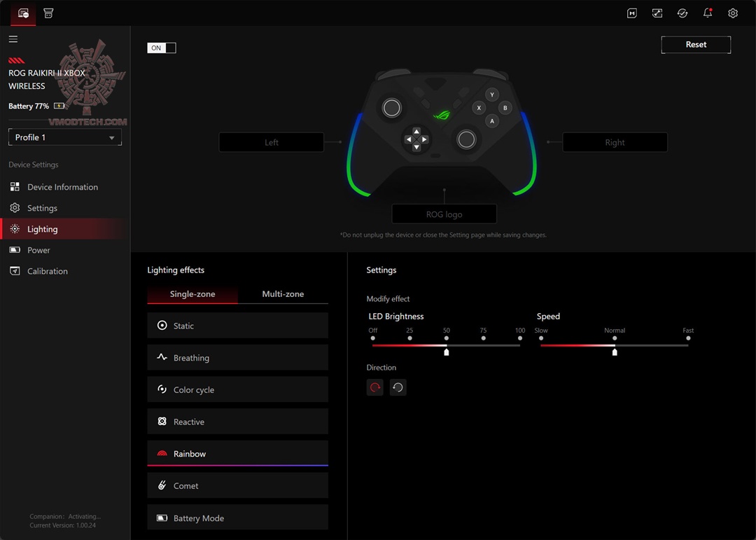Click the Lighting sun icon in sidebar

[x=15, y=229]
